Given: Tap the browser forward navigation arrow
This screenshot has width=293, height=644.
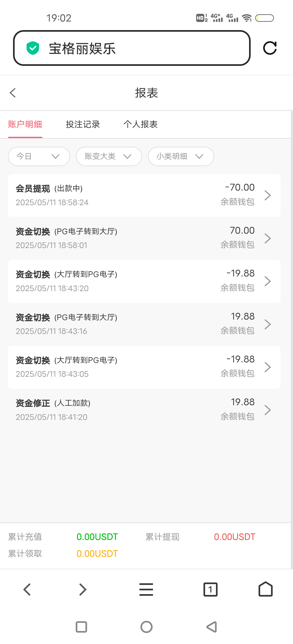Looking at the screenshot, I should tap(82, 590).
